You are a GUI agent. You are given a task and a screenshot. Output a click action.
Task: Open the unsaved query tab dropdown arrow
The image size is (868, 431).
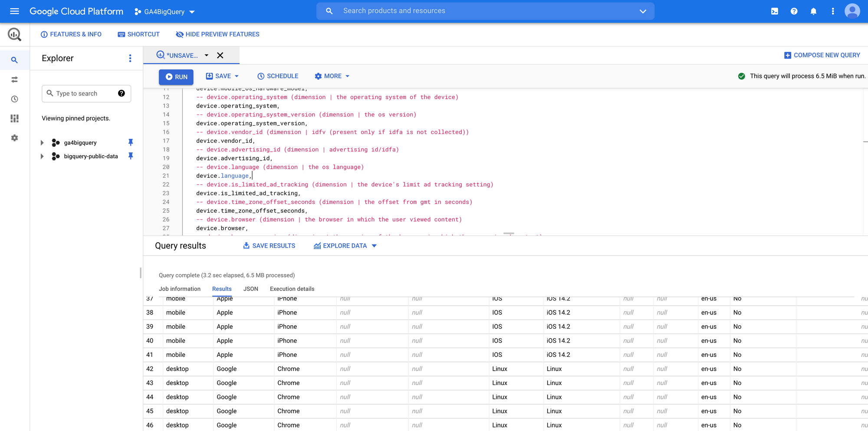[207, 56]
